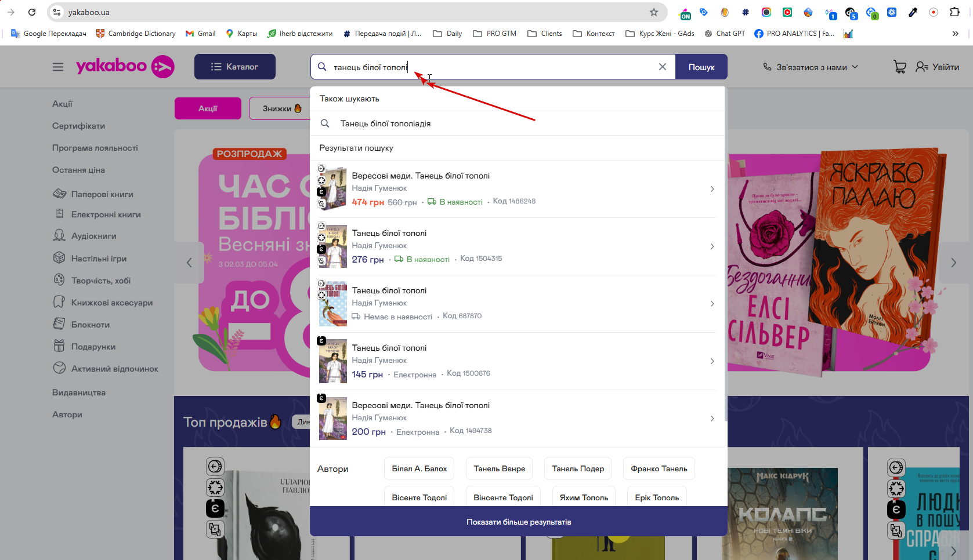The image size is (973, 560).
Task: Expand chevron on the 276 грн result row
Action: 712,246
